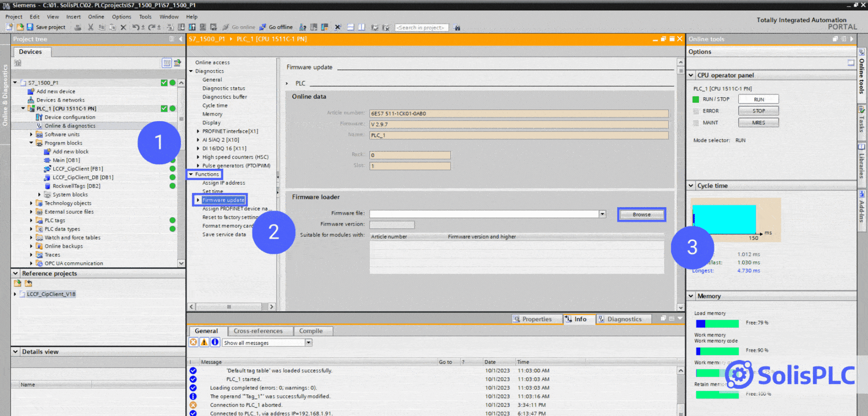Check the checkbox beside PLC_1 [CPU 1511C-1 PN]
Screen dimensions: 868x416
point(164,108)
